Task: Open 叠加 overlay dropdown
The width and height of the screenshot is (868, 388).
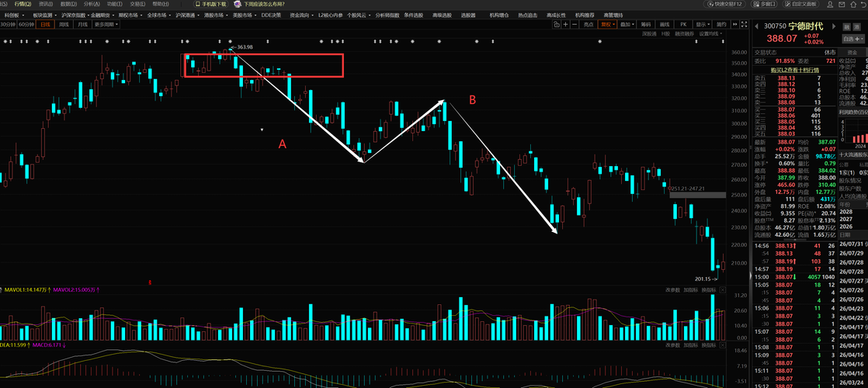Action: point(627,24)
